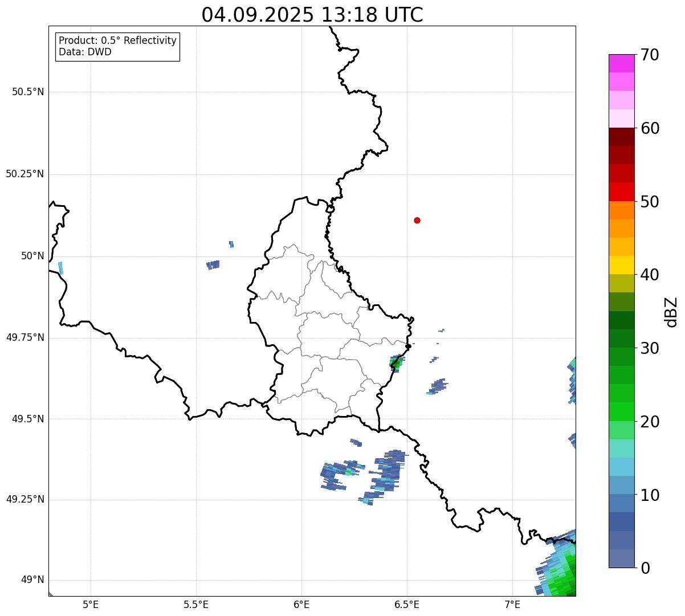
Task: Click the colorbar tick label 20
Action: point(650,422)
